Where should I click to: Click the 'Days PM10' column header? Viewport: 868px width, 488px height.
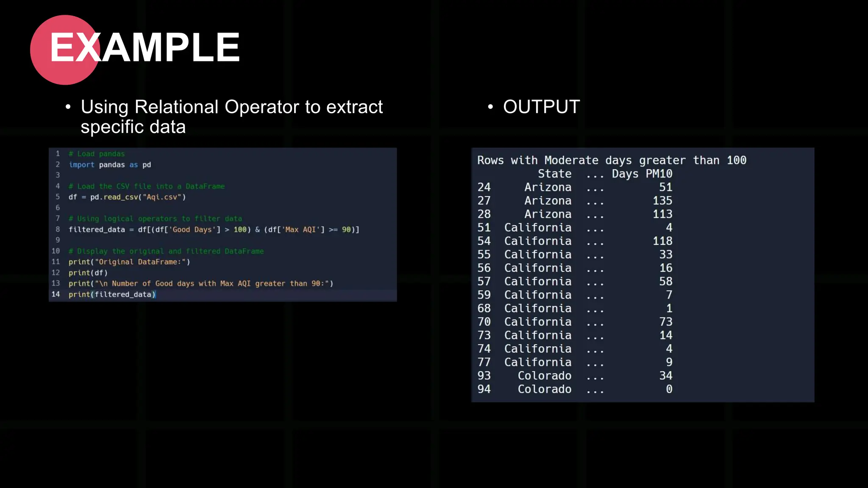point(642,174)
